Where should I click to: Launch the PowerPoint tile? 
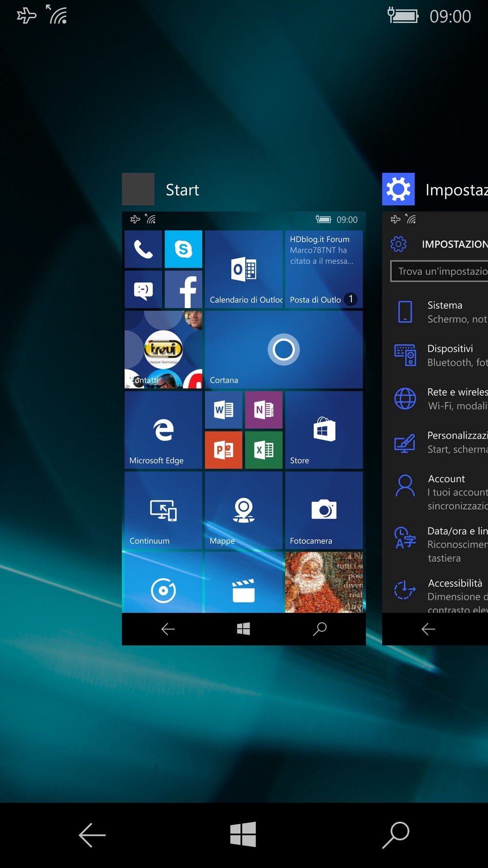point(224,450)
